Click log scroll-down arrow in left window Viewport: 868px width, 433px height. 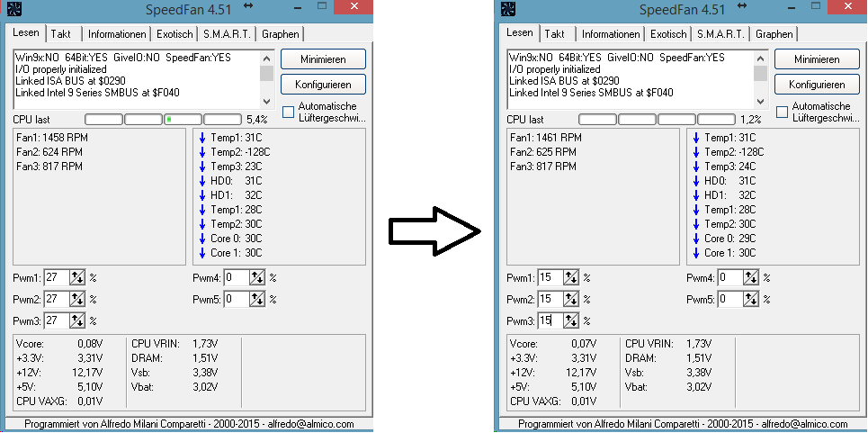pos(267,102)
